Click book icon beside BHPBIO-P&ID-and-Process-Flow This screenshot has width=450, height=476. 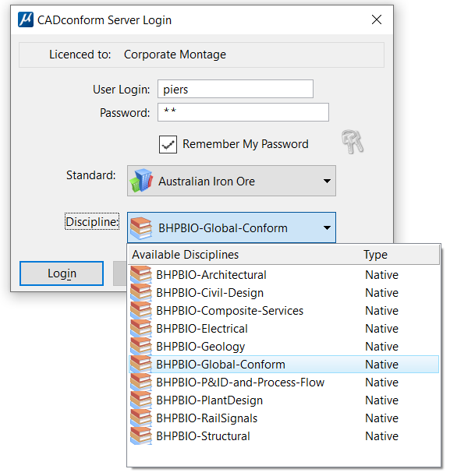pyautogui.click(x=141, y=383)
